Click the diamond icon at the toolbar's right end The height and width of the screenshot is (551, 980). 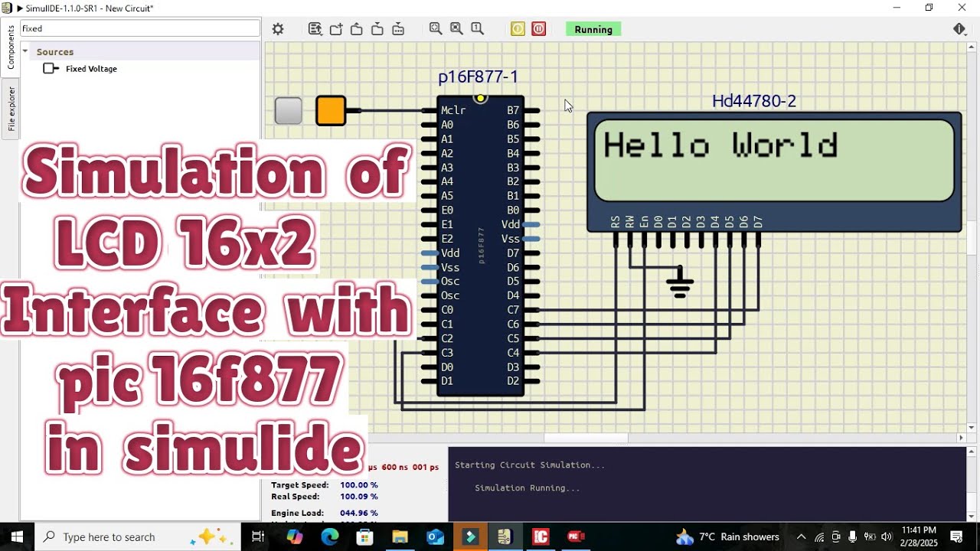959,29
